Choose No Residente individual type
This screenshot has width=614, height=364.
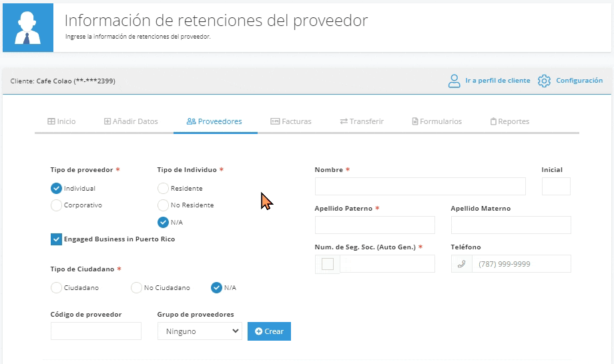pos(163,205)
